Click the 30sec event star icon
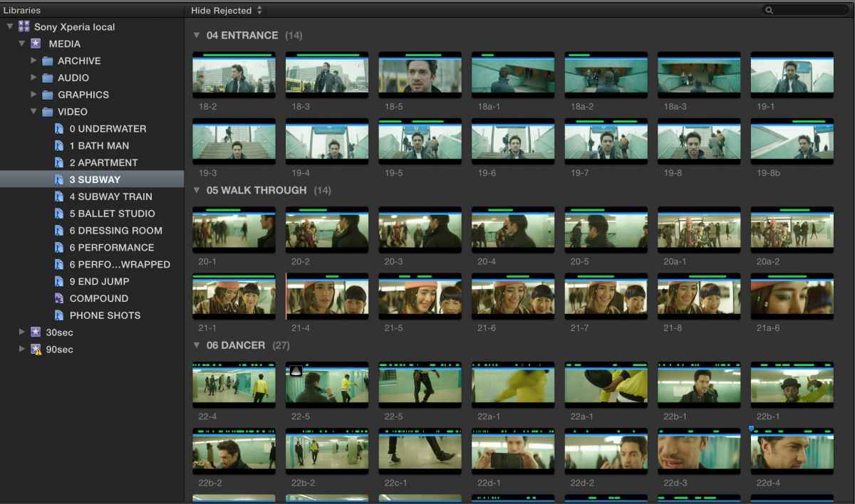 (x=36, y=332)
